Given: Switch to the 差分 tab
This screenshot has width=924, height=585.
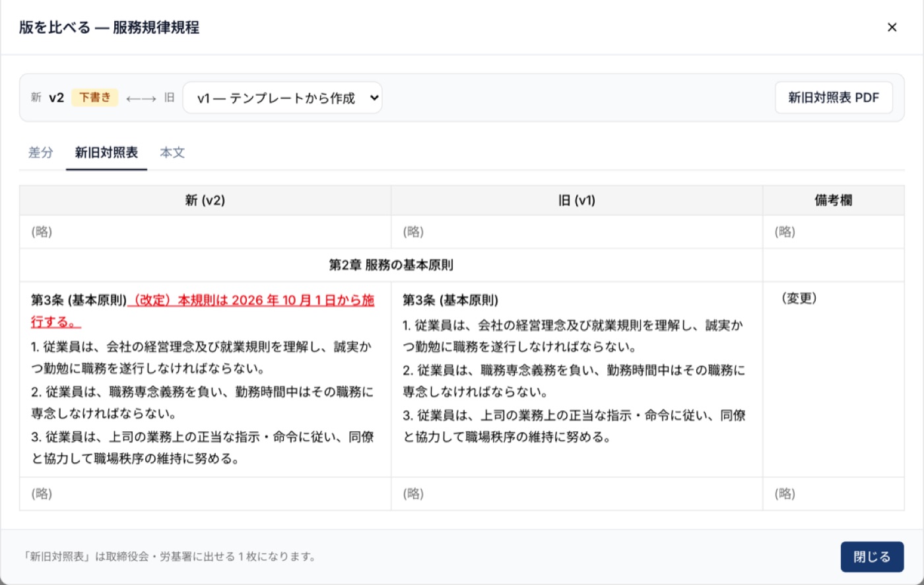Looking at the screenshot, I should pos(41,152).
